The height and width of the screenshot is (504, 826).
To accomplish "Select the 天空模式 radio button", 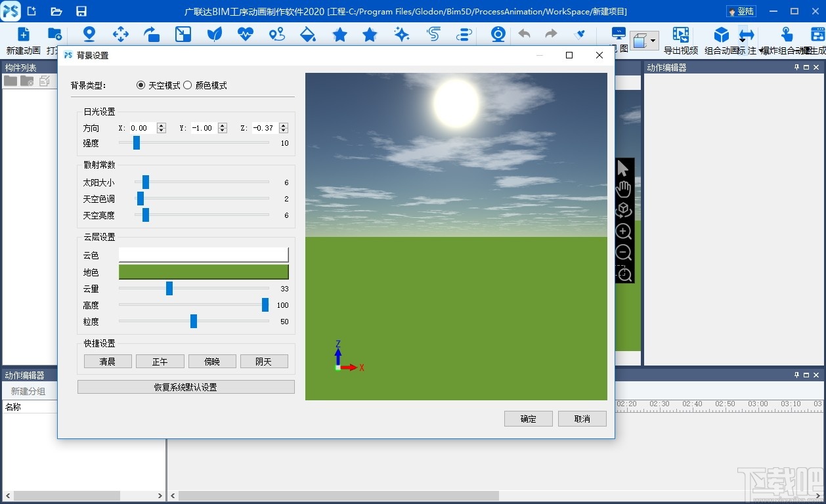I will tap(141, 85).
